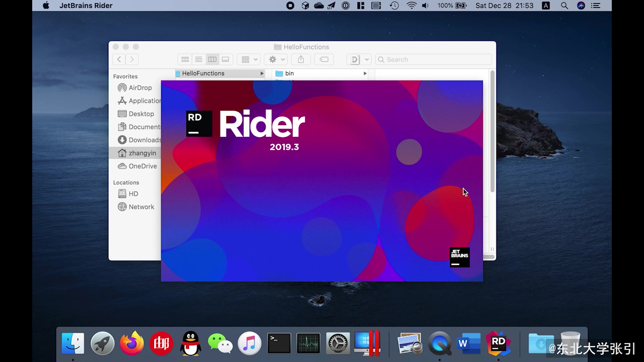Open the Finder group-by dropdown
The width and height of the screenshot is (644, 362).
pyautogui.click(x=249, y=59)
